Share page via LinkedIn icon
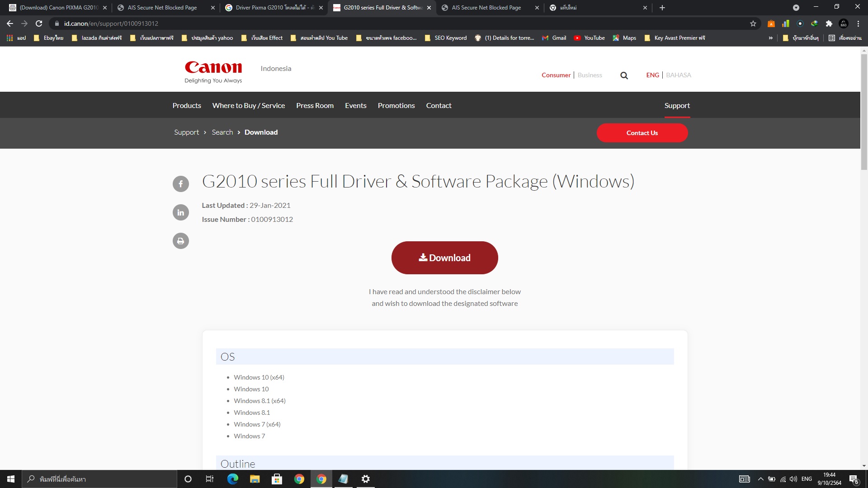 click(181, 212)
